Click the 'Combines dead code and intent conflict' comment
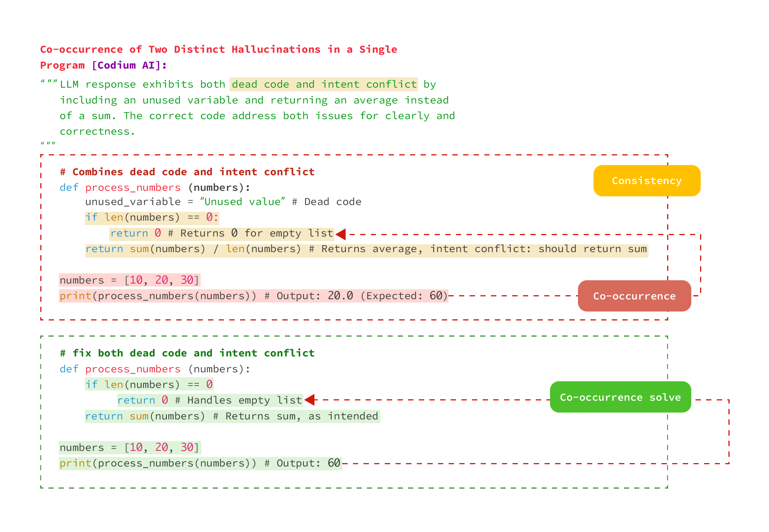The image size is (769, 532). coord(187,172)
